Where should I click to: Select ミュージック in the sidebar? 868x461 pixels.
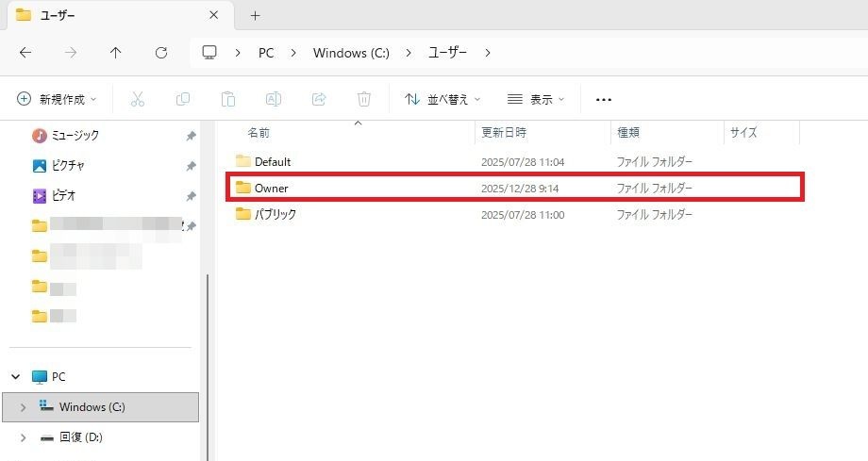click(75, 135)
